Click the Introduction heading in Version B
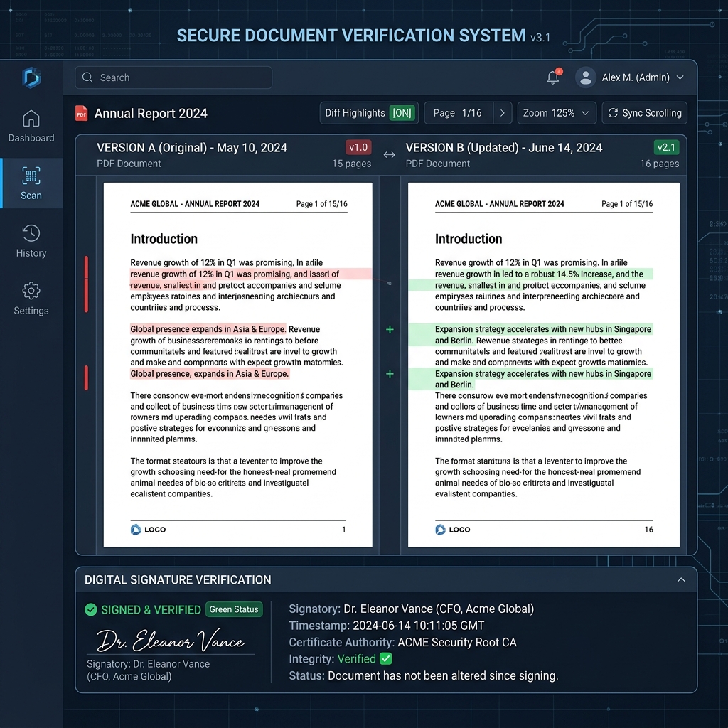Viewport: 728px width, 728px height. point(469,239)
